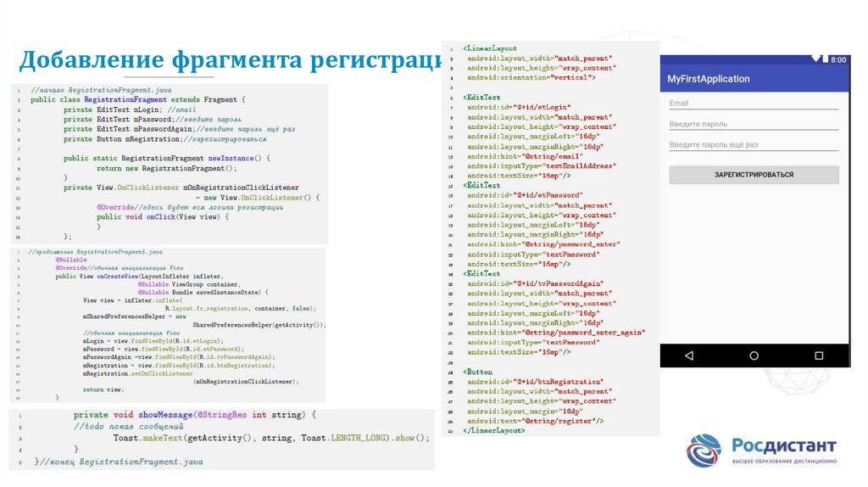Tap the Android back navigation triangle

[689, 355]
